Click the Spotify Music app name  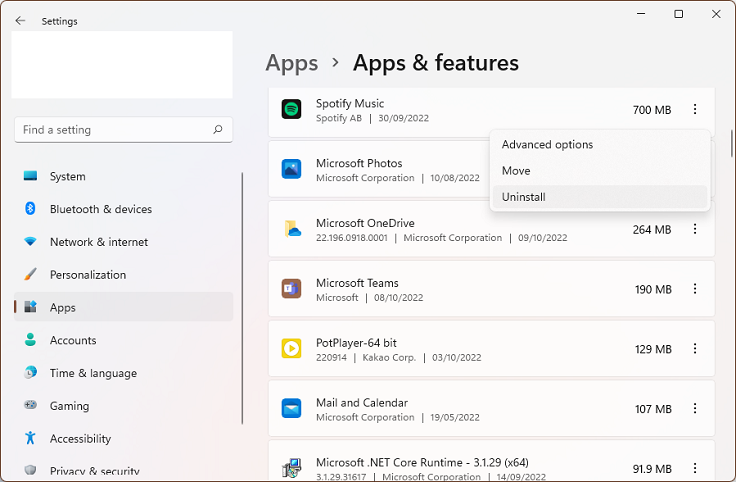[350, 103]
